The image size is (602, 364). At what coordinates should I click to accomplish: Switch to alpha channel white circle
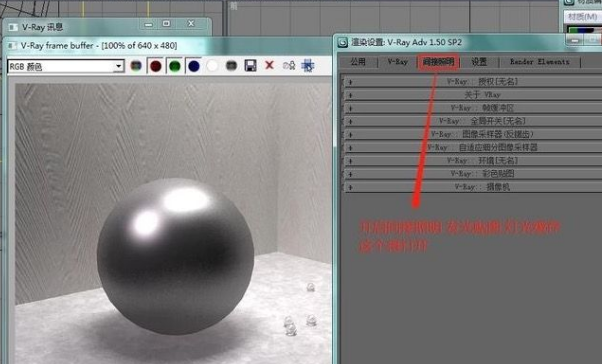[x=212, y=66]
